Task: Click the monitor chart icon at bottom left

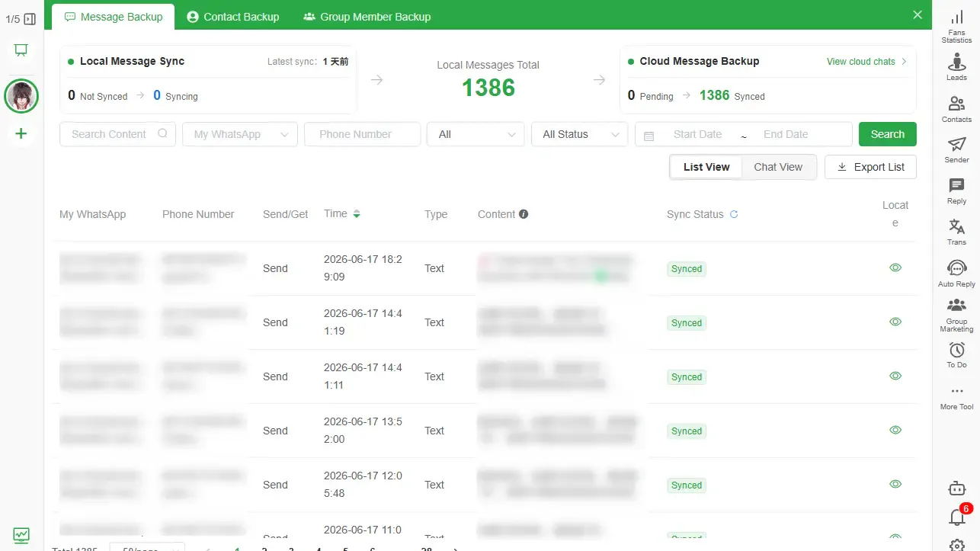Action: tap(21, 535)
